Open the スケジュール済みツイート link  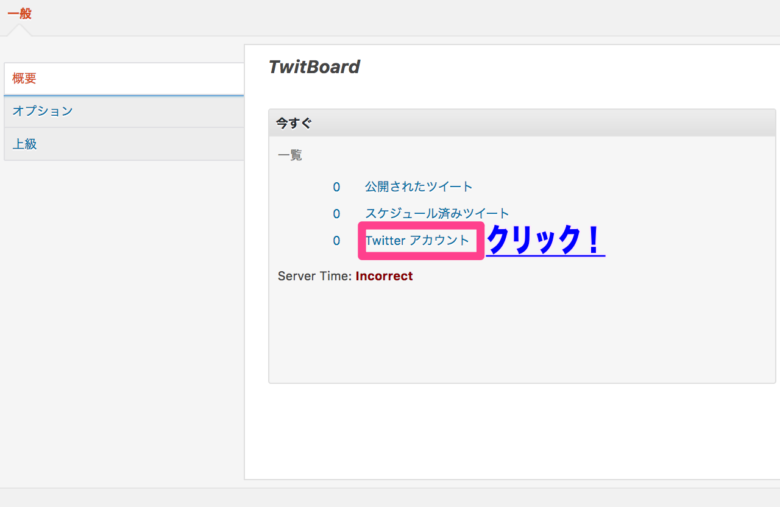(x=437, y=213)
